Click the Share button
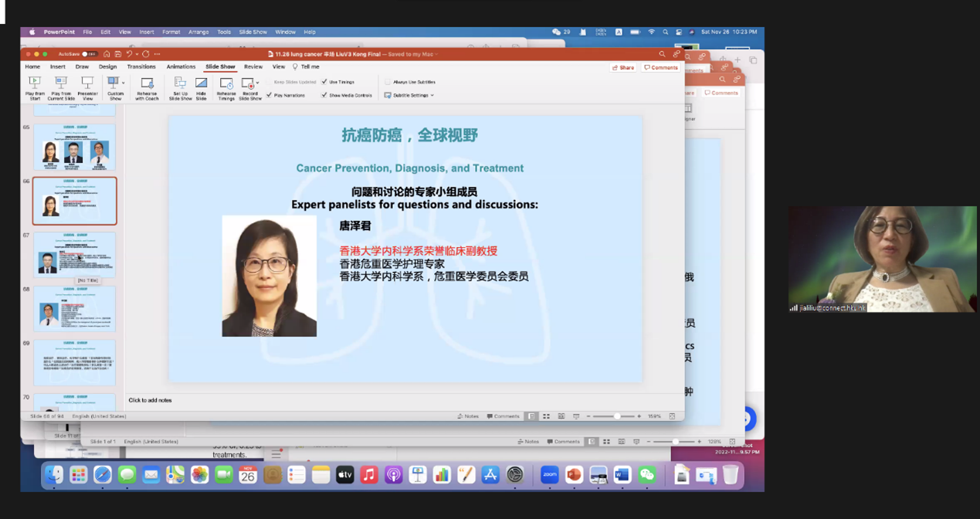This screenshot has height=519, width=980. click(x=623, y=67)
